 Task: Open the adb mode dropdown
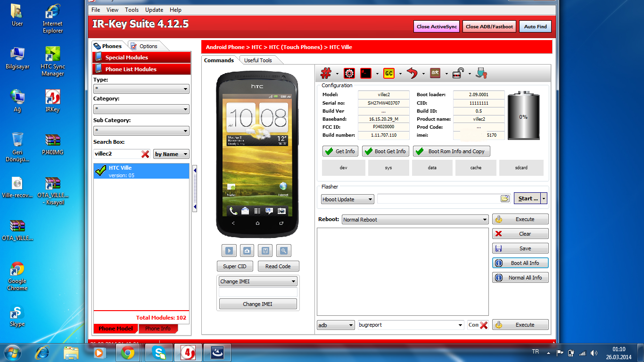(x=336, y=325)
